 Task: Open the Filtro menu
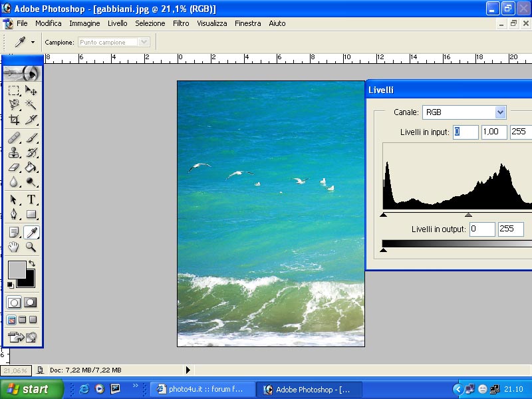pyautogui.click(x=181, y=23)
